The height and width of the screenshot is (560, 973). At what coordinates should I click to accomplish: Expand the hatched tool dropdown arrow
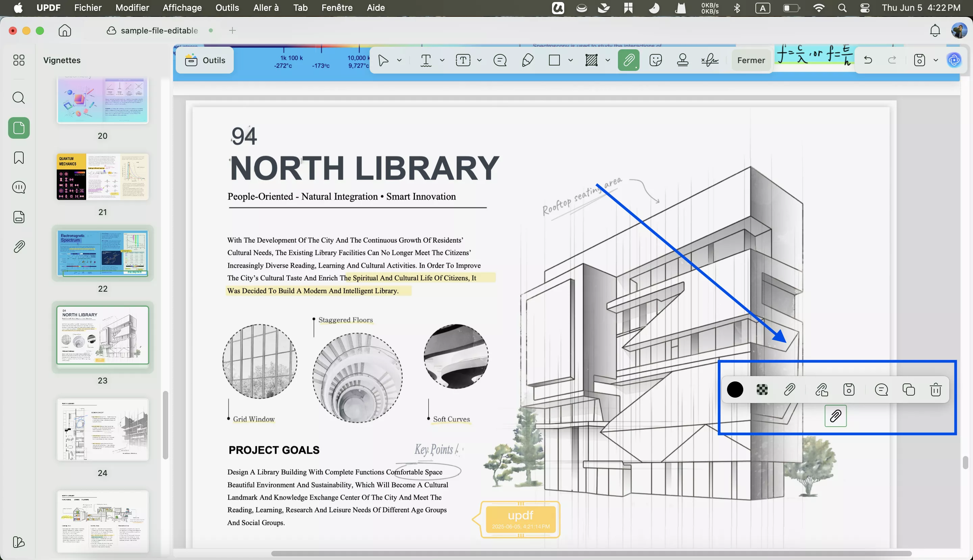(608, 60)
